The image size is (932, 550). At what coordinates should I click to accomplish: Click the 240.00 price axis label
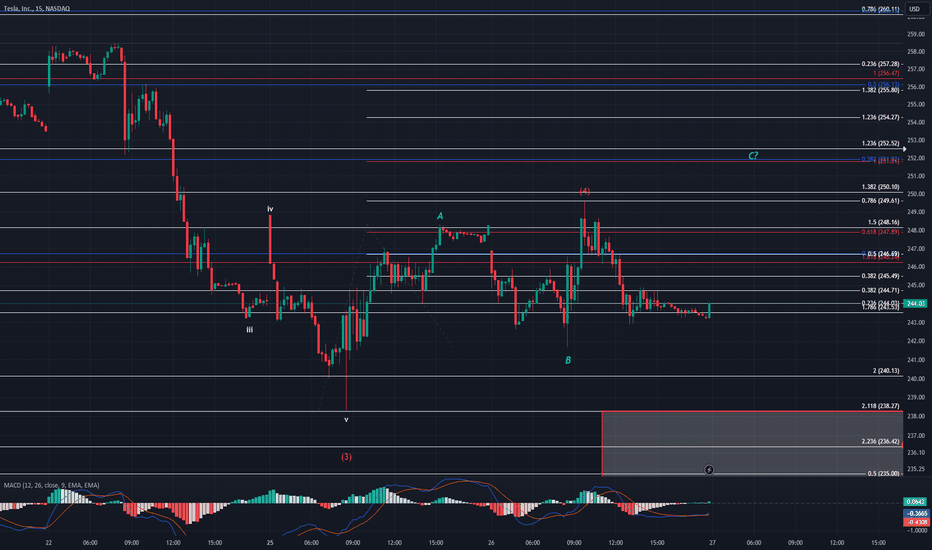(x=916, y=379)
